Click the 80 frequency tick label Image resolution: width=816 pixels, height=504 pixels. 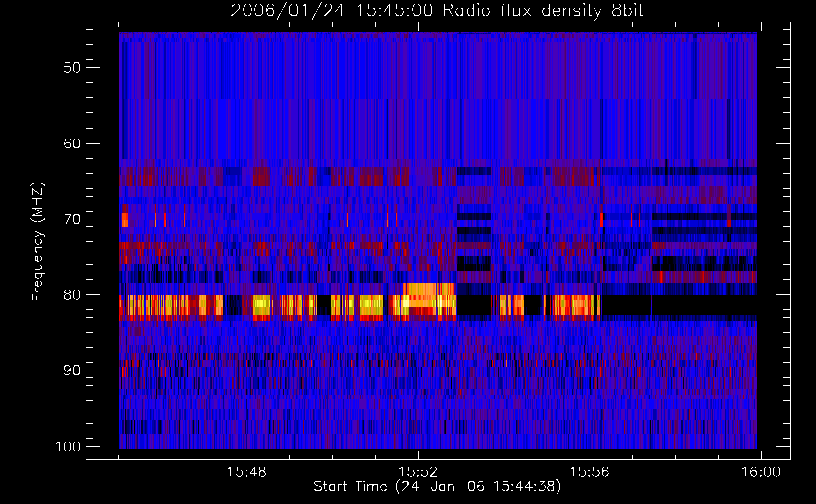pyautogui.click(x=72, y=295)
